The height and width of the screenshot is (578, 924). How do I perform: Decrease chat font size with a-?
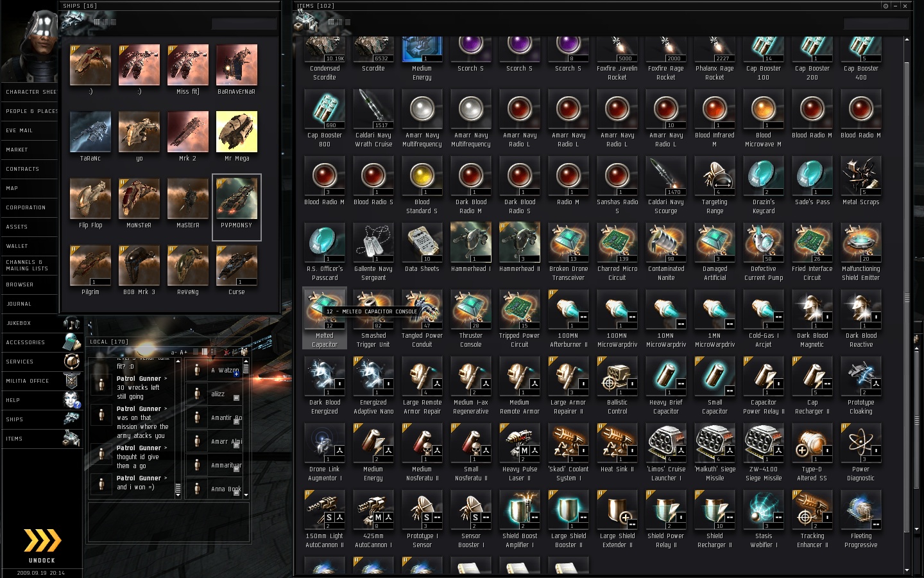(x=174, y=352)
